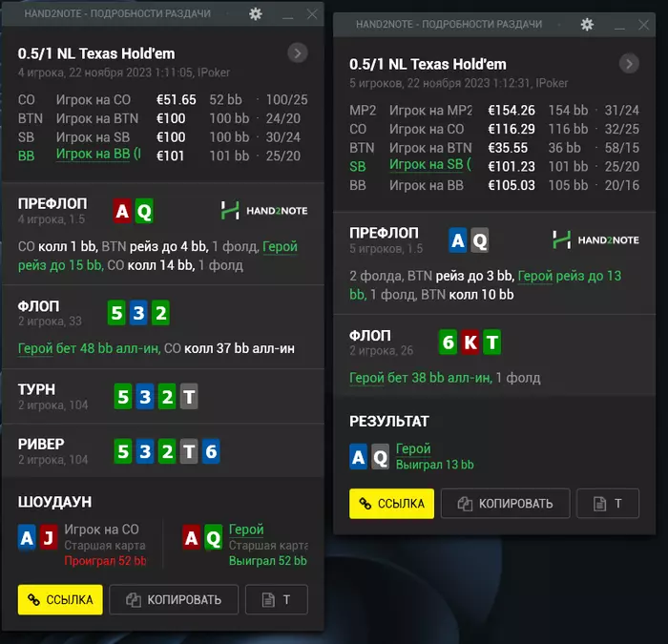The height and width of the screenshot is (644, 668).
Task: Click right window title 0.5/1 NL Texas Hold'em
Action: 428,64
